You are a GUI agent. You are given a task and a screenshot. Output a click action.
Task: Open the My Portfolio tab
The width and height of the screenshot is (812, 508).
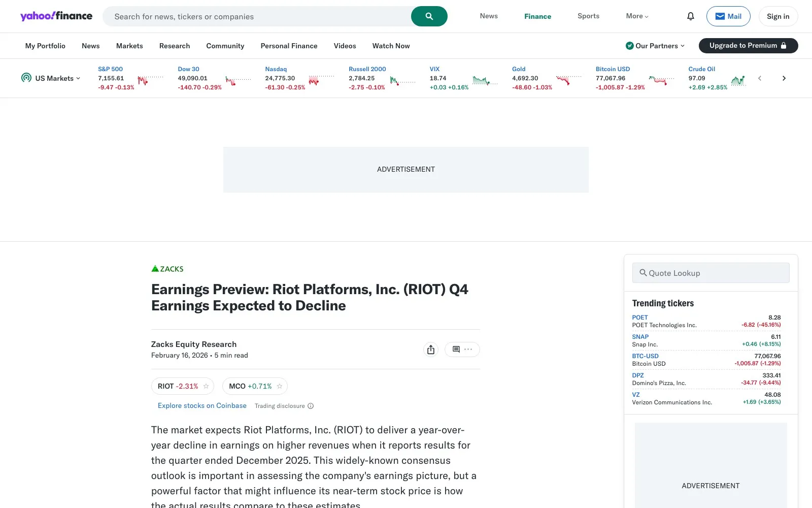[45, 46]
